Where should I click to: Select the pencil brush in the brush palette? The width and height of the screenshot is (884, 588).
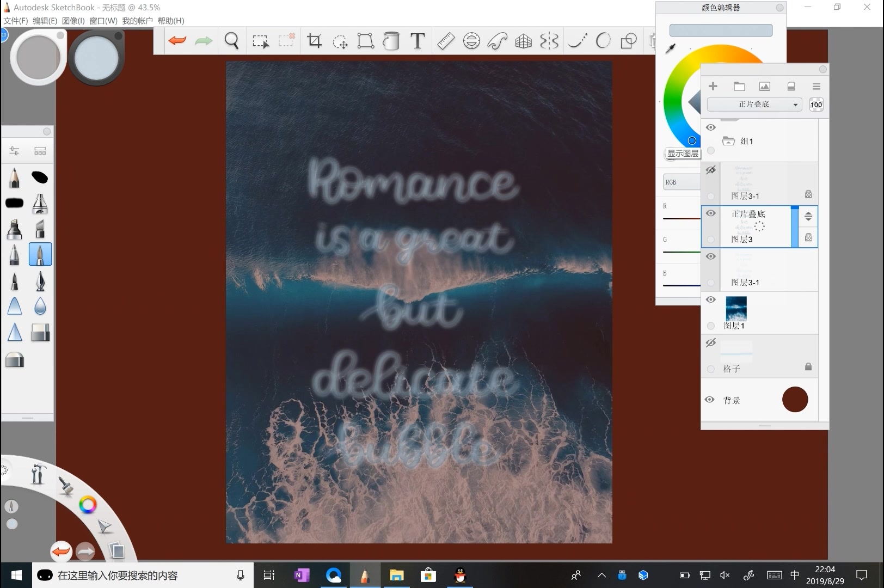[14, 177]
